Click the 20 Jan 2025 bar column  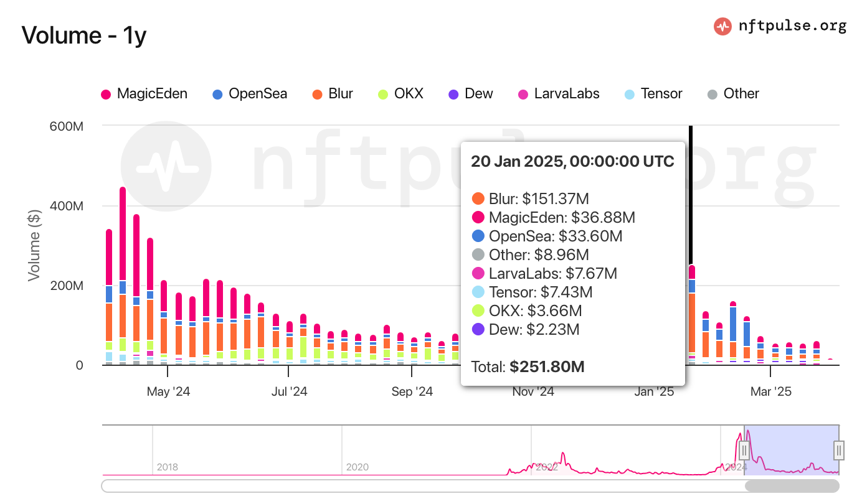tap(691, 314)
